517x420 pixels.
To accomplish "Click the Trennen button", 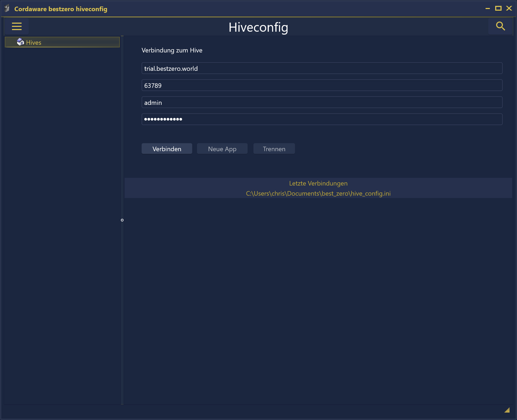I will tap(274, 149).
